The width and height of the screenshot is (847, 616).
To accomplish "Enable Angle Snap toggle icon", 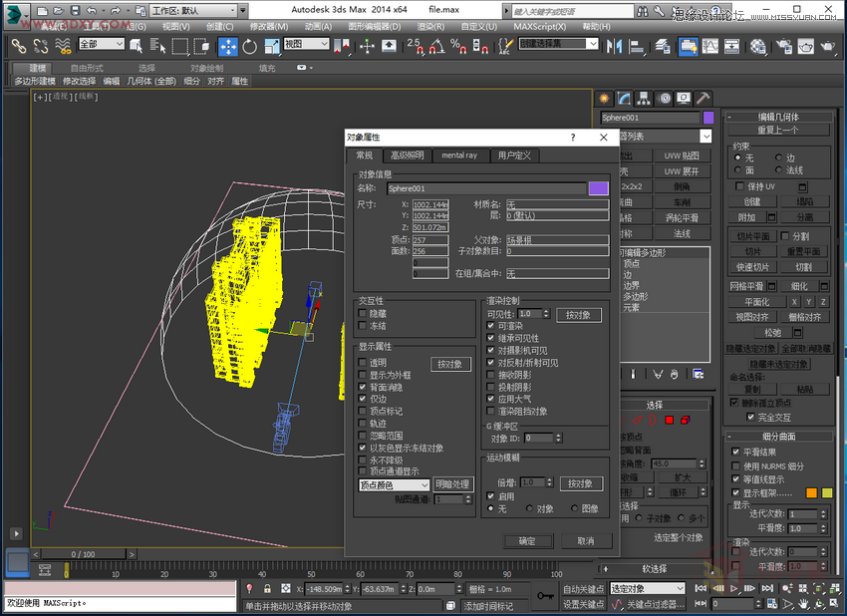I will [436, 47].
